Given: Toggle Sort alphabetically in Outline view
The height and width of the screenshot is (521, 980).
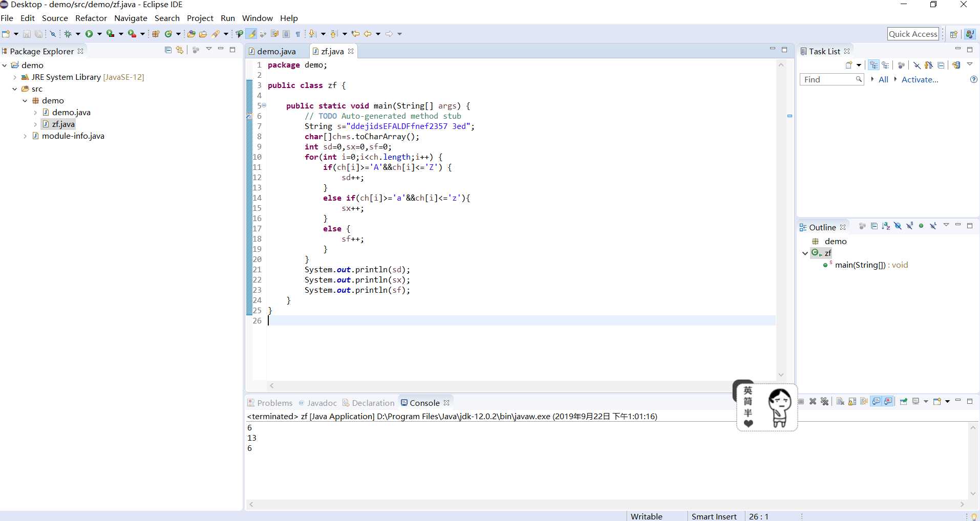Looking at the screenshot, I should coord(886,226).
